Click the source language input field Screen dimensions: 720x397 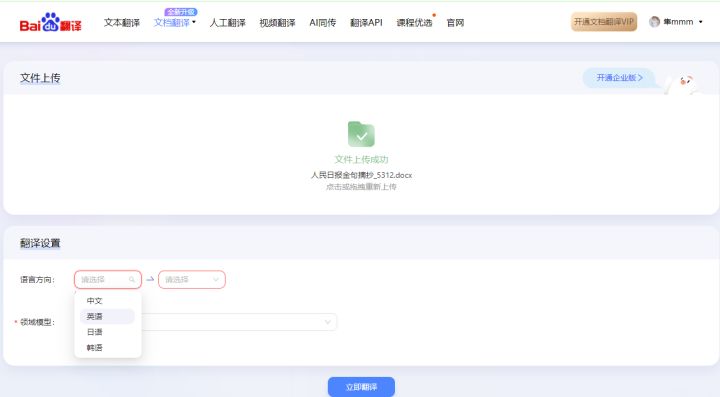[x=108, y=280]
